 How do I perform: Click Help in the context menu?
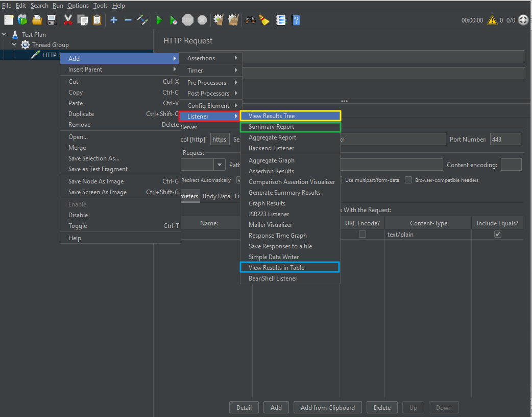point(120,238)
